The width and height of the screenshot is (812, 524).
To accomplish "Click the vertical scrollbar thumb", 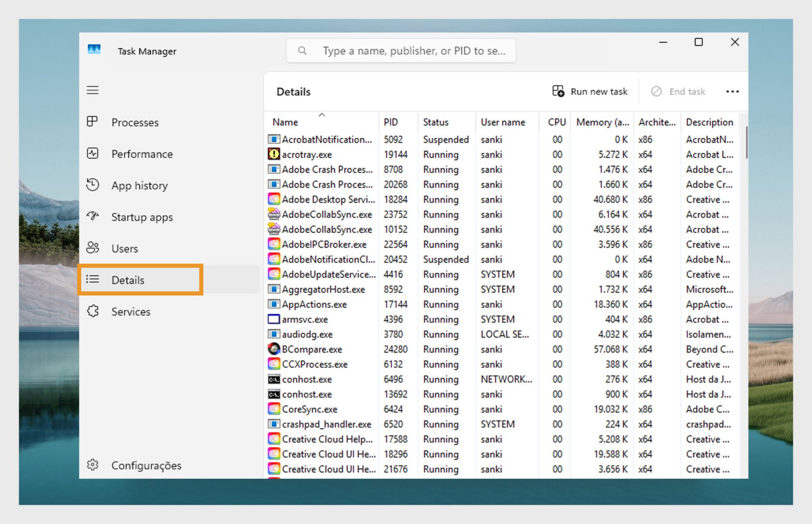I will point(746,142).
